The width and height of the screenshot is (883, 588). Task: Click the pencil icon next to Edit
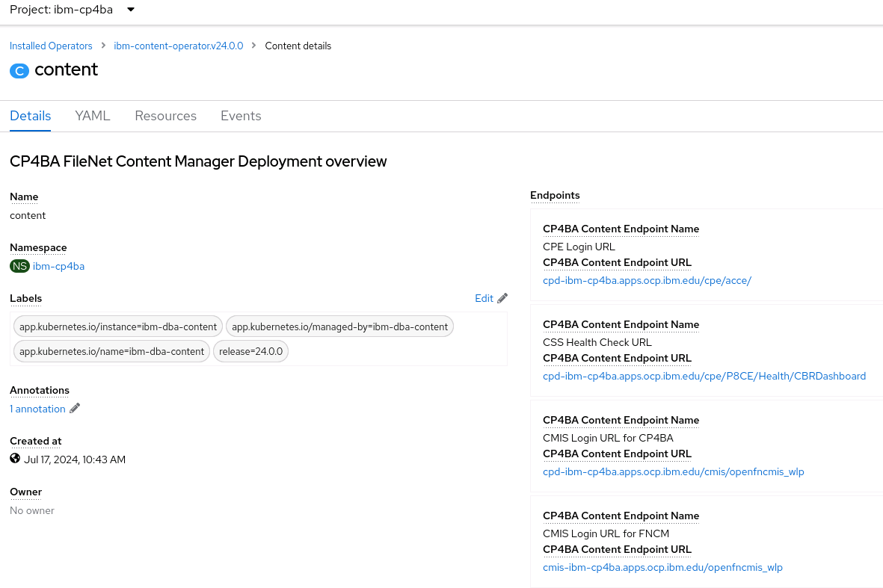pyautogui.click(x=502, y=298)
